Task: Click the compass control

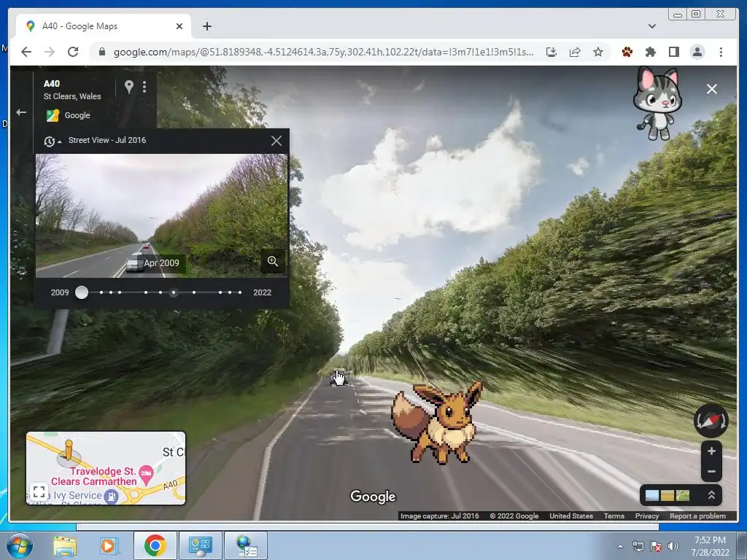Action: 711,421
